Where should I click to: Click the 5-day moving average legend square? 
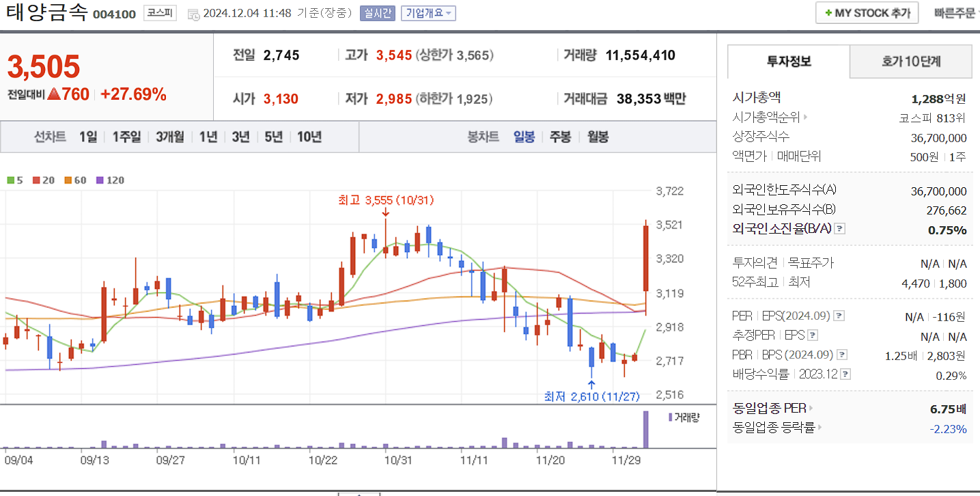pos(10,180)
